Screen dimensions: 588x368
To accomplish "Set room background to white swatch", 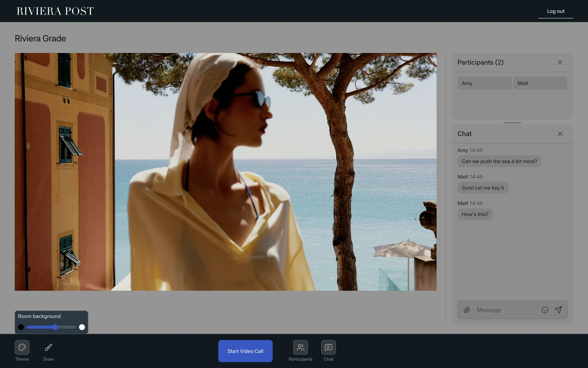I will click(x=82, y=327).
